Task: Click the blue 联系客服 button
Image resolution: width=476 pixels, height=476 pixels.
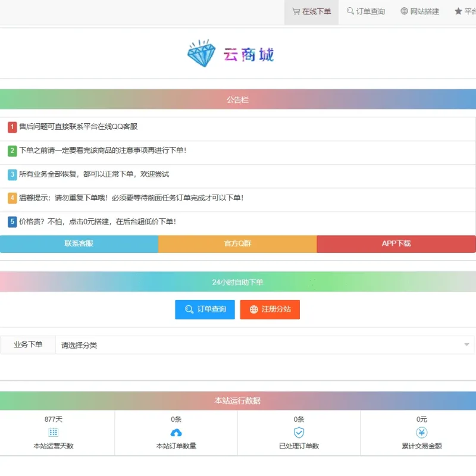Action: [79, 244]
